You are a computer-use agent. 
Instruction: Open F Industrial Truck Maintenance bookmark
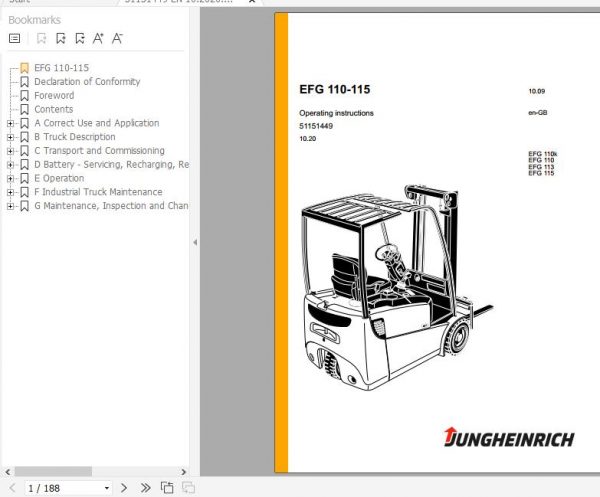[98, 192]
